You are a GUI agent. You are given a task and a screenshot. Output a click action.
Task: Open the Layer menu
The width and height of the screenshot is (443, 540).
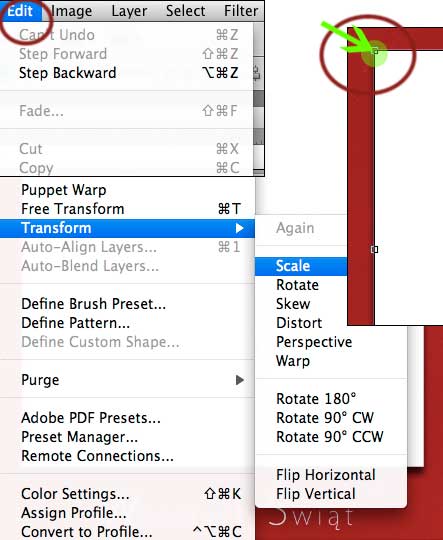(x=129, y=11)
